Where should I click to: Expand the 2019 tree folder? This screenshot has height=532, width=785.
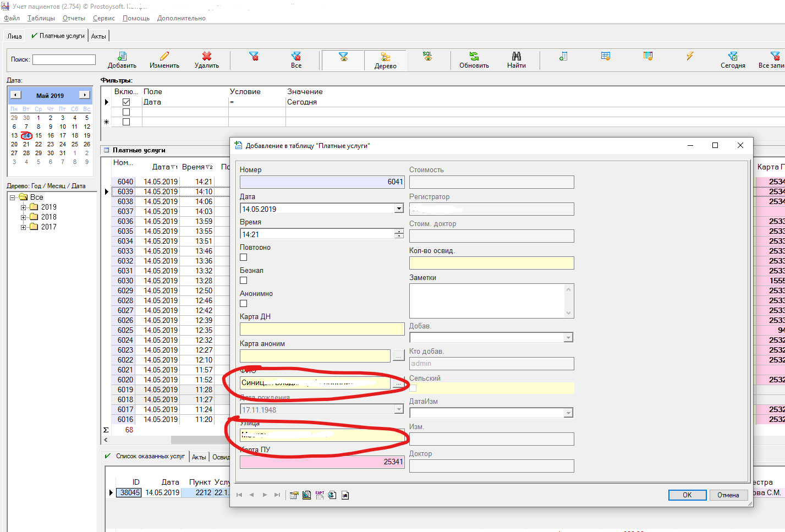pyautogui.click(x=24, y=207)
